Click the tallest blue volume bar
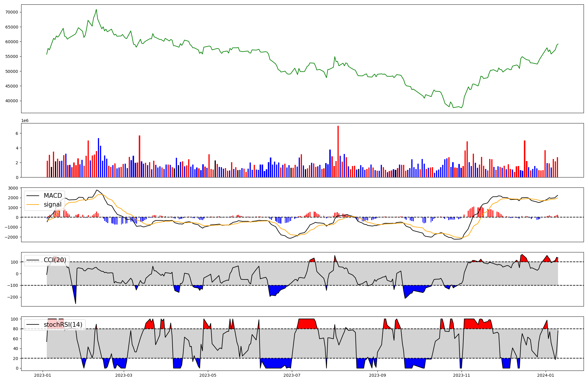The height and width of the screenshot is (382, 588). pos(98,158)
